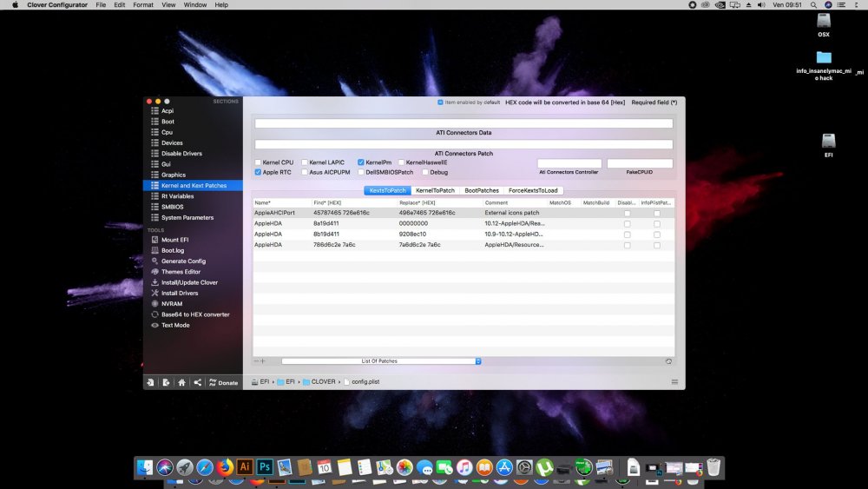Open Spotlight search in the menu bar
Screen dimensions: 868x489
[813, 5]
